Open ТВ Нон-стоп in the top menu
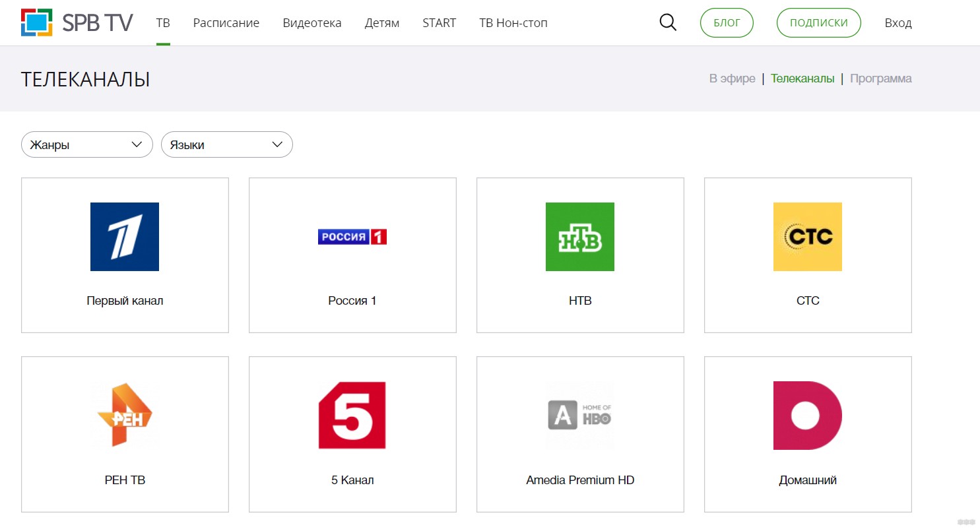The image size is (980, 531). pos(513,23)
